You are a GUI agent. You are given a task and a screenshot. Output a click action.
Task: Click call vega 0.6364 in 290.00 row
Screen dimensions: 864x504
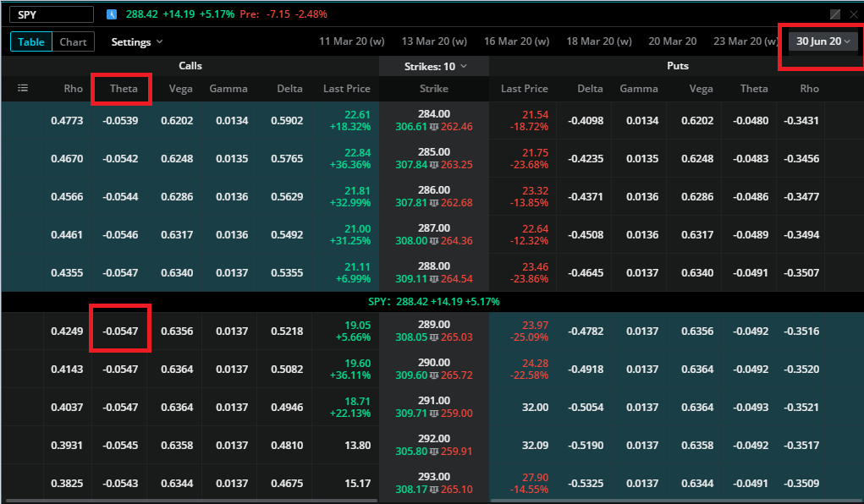tap(177, 369)
